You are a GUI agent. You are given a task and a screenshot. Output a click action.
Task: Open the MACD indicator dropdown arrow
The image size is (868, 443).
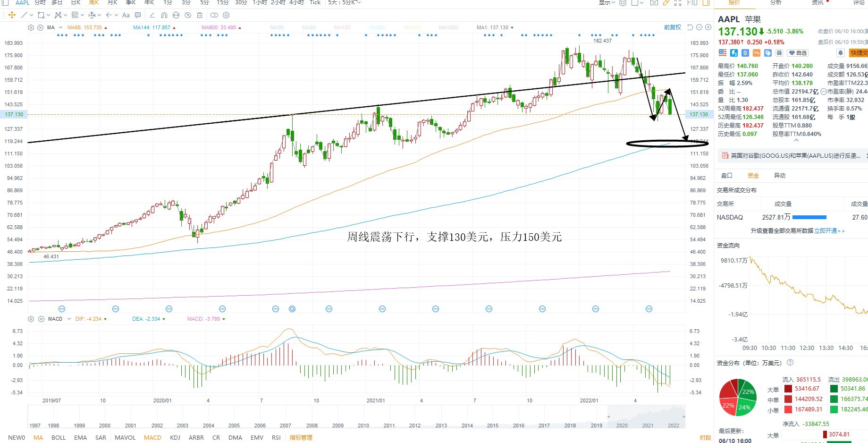click(69, 319)
